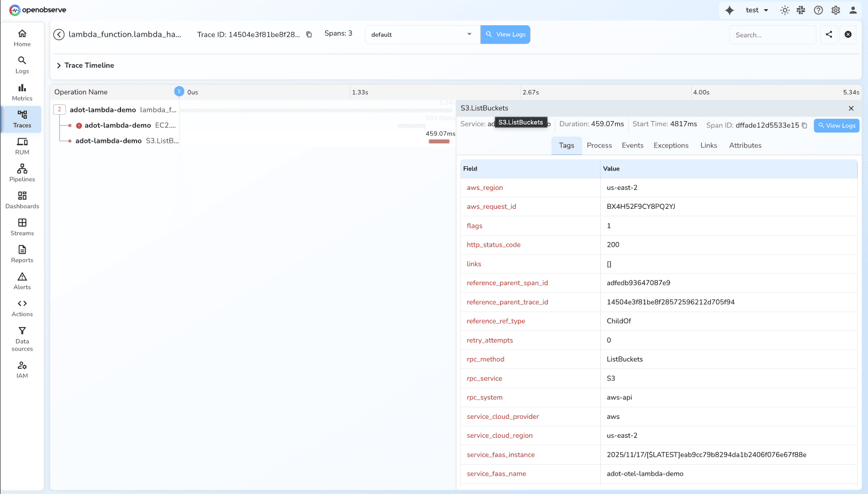Screen dimensions: 868x494
Task: Open the default stream dropdown
Action: click(422, 34)
